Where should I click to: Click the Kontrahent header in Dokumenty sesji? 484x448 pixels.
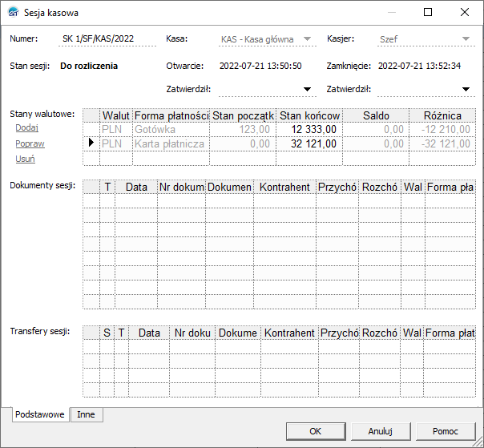(x=284, y=187)
